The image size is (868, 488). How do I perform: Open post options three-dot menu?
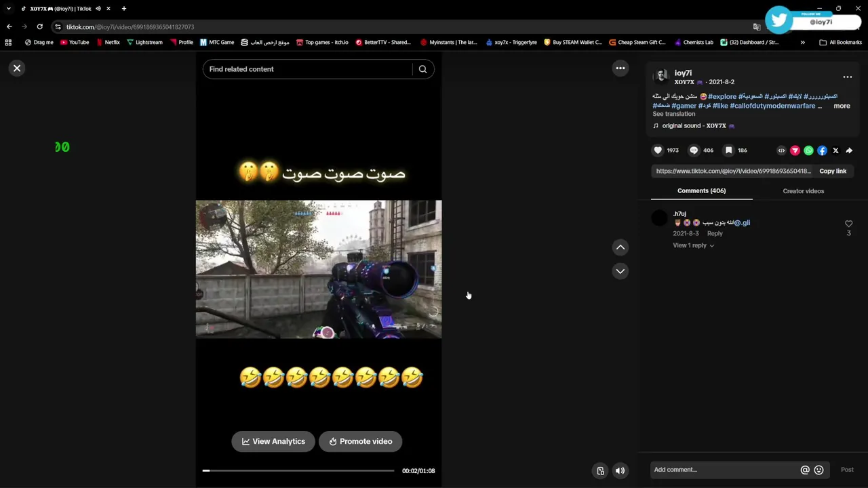pyautogui.click(x=847, y=77)
